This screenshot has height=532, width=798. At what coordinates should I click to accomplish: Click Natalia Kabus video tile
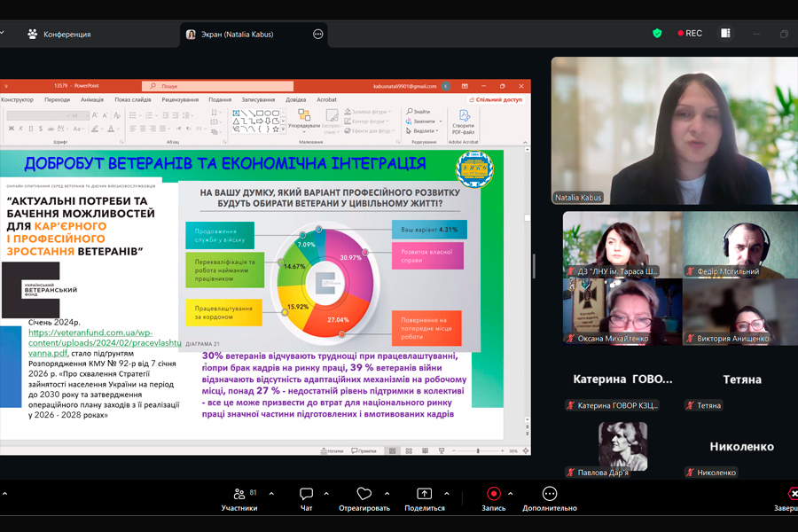click(675, 131)
